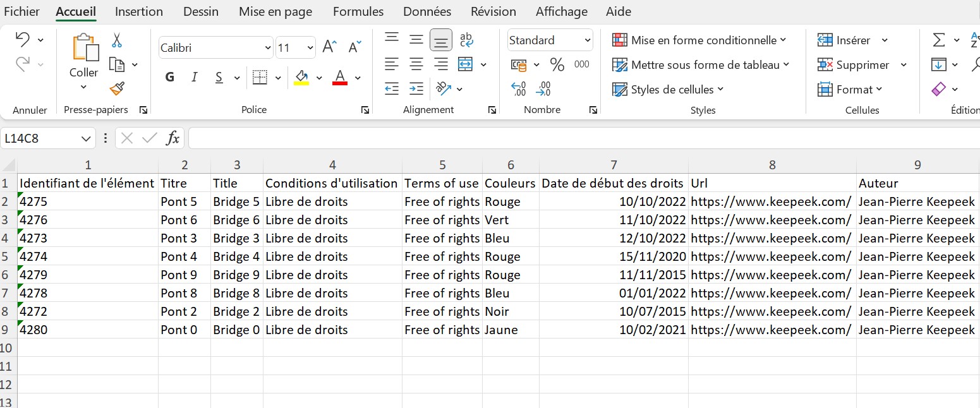Switch to the Formules ribbon tab
The height and width of the screenshot is (408, 980).
358,11
